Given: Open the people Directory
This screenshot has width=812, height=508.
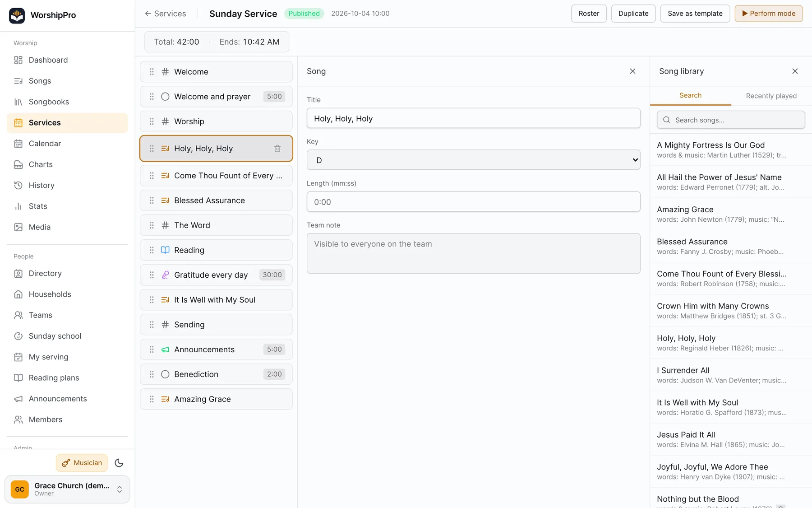Looking at the screenshot, I should click(x=67, y=273).
